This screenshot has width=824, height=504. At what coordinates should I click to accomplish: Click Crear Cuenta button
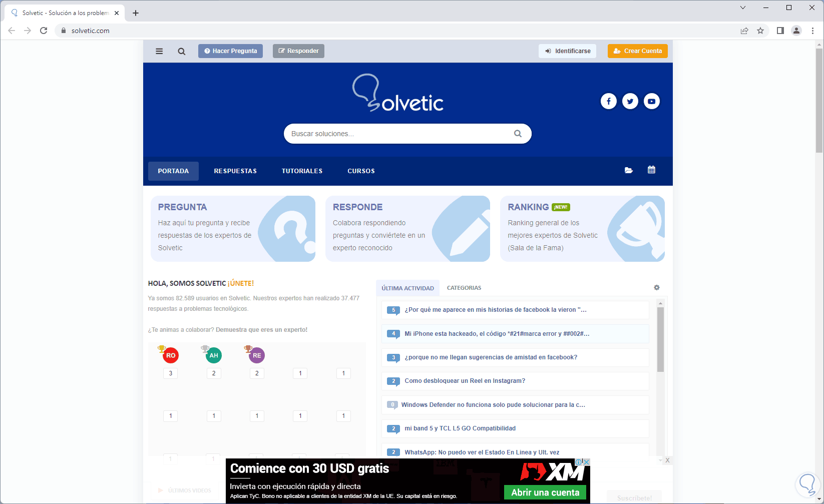(x=638, y=51)
